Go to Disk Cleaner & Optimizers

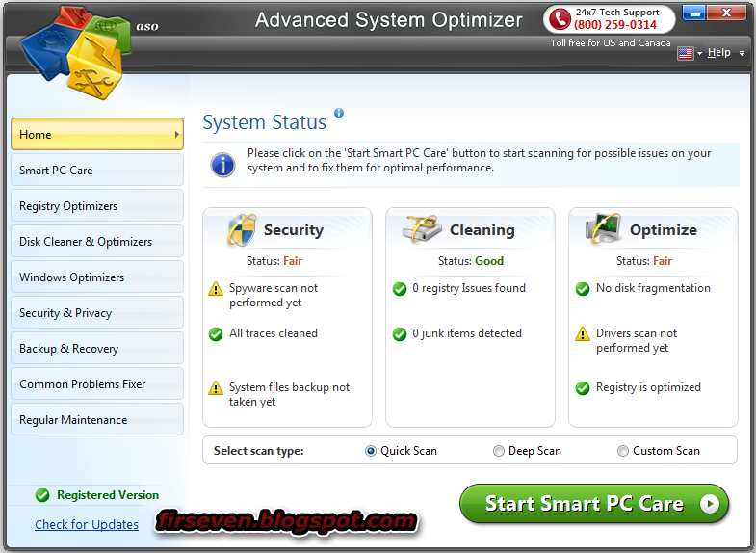(x=97, y=242)
